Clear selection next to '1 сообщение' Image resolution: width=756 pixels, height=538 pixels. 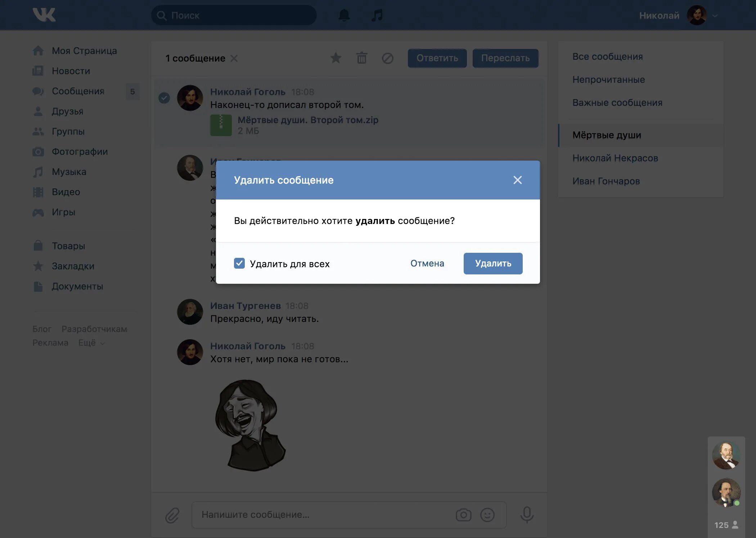point(234,58)
